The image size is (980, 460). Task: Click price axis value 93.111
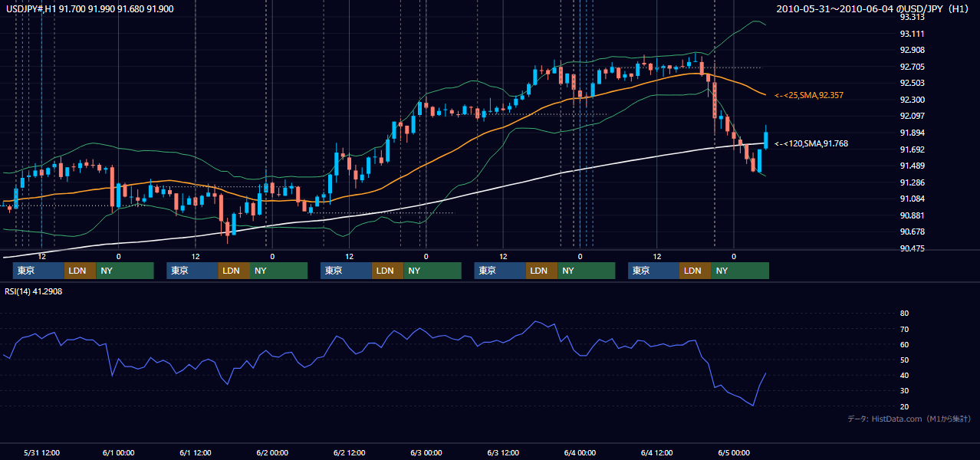(x=912, y=34)
